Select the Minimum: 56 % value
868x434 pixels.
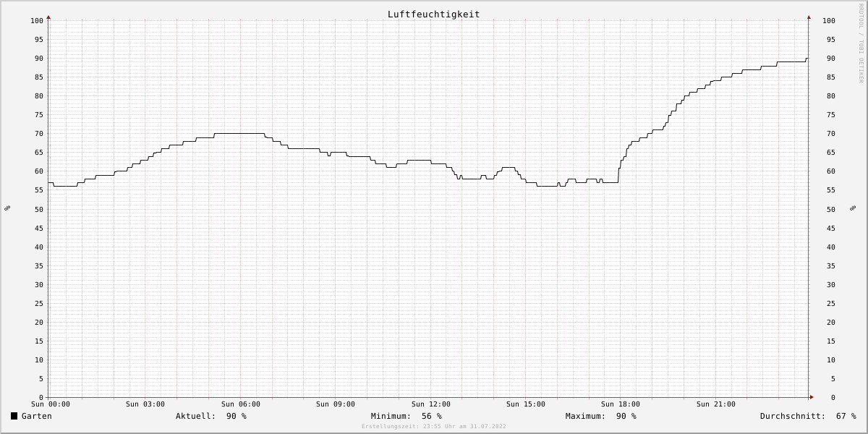point(407,416)
